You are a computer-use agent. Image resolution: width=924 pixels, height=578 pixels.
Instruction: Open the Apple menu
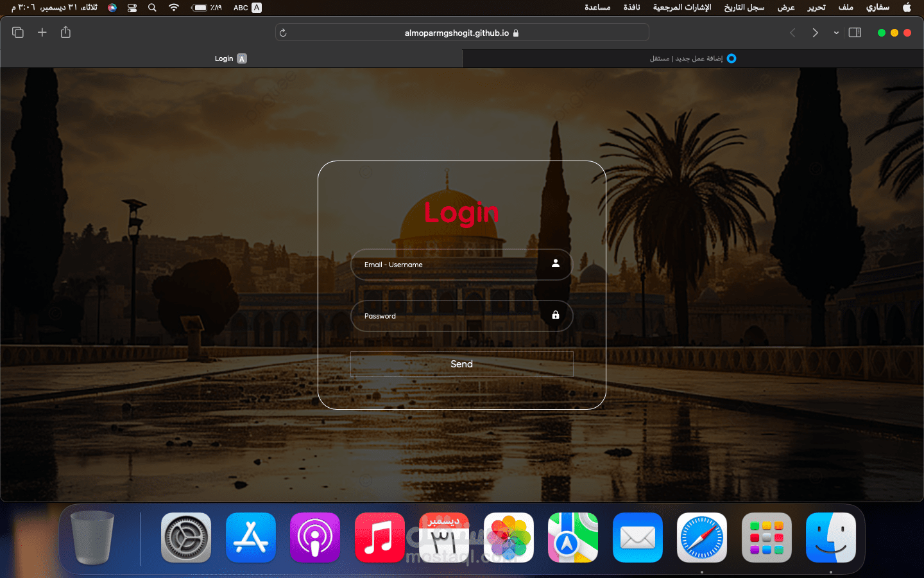(907, 8)
